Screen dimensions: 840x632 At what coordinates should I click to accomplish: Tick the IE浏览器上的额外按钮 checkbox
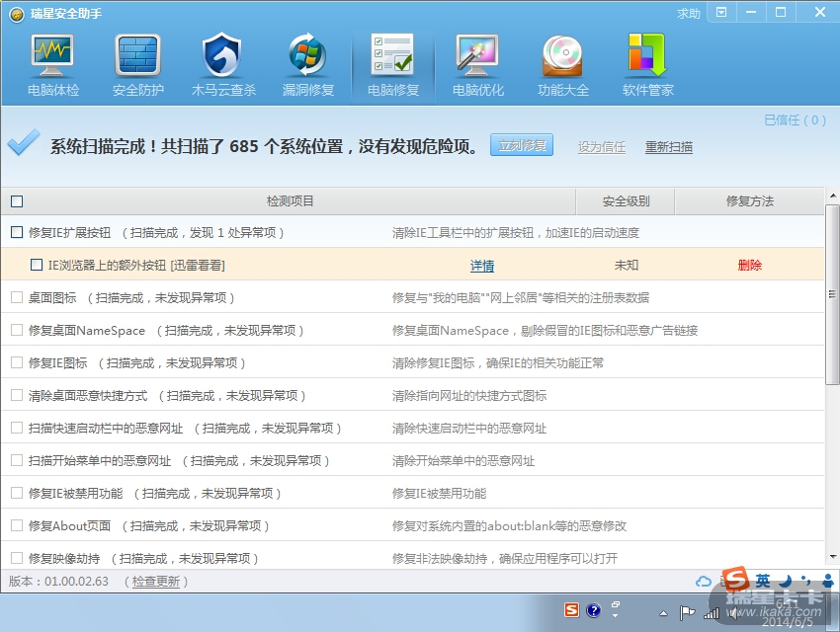[37, 265]
